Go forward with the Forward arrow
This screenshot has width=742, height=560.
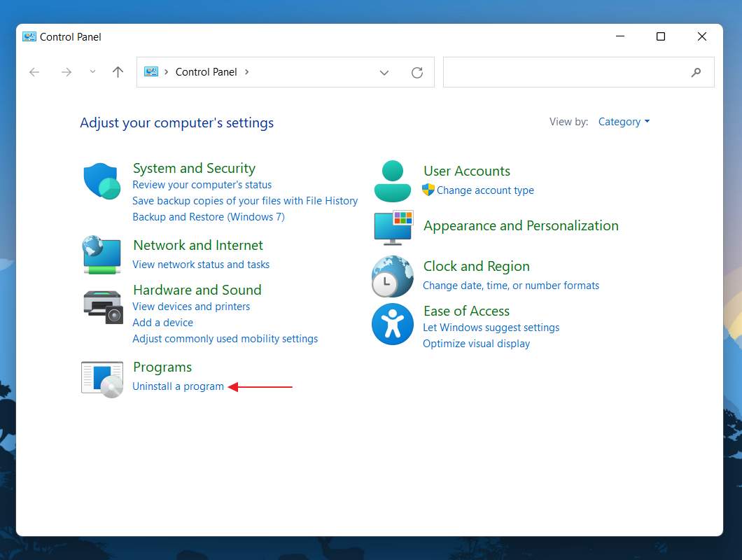coord(66,72)
